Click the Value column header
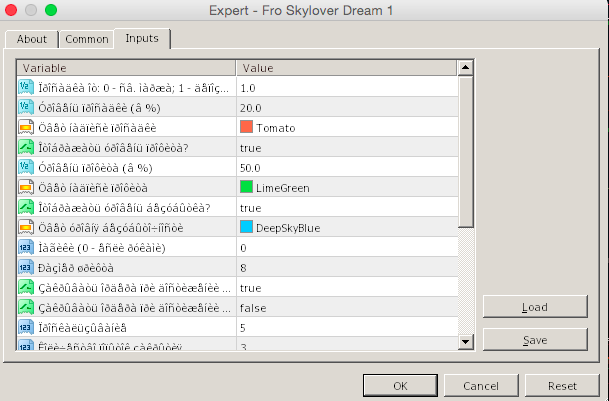The height and width of the screenshot is (401, 609). (x=346, y=68)
